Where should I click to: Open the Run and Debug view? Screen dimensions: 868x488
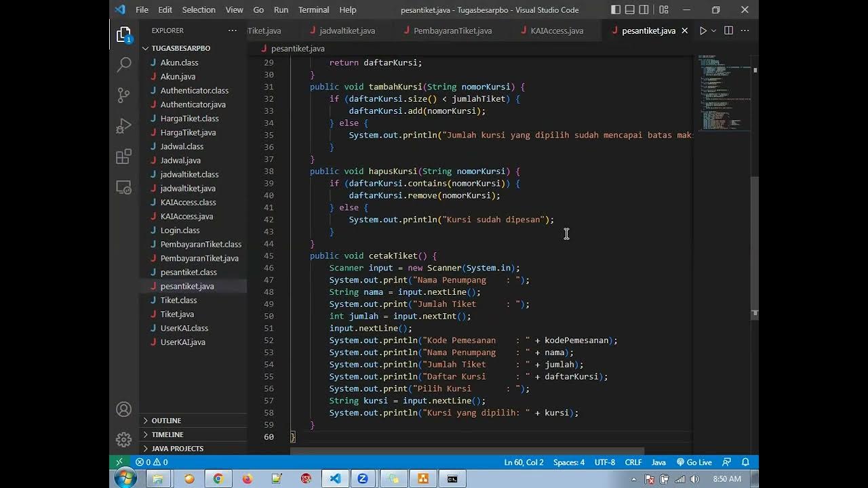[x=123, y=126]
